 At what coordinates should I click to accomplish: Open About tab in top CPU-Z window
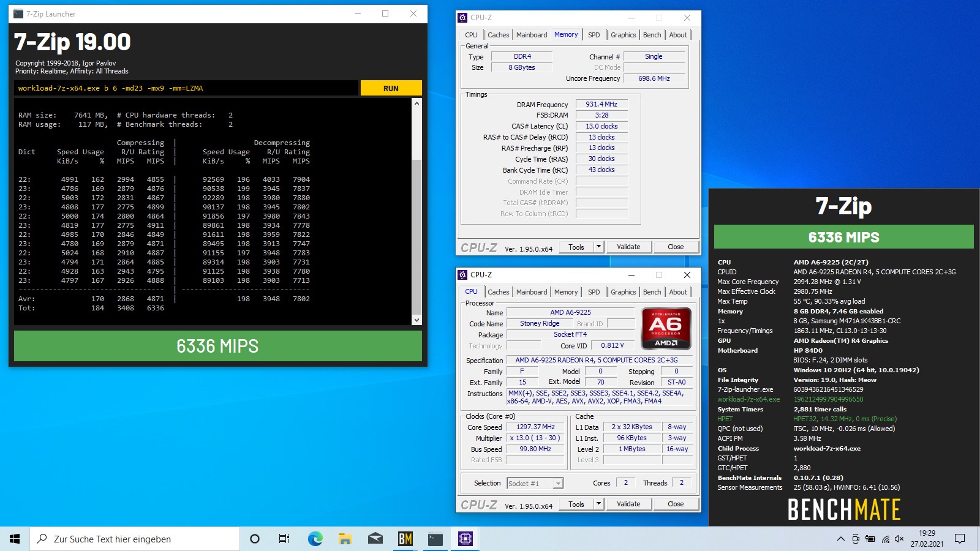pyautogui.click(x=678, y=35)
